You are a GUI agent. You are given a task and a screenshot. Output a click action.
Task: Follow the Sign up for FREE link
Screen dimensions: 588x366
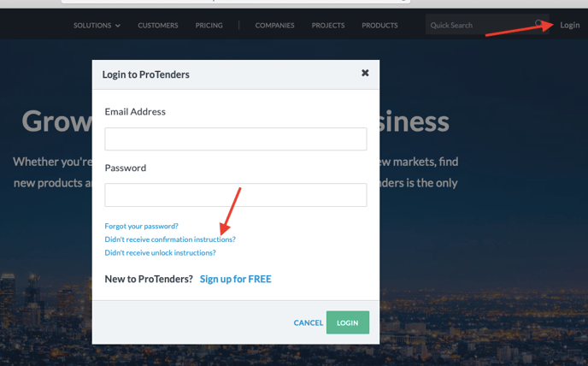(x=236, y=279)
